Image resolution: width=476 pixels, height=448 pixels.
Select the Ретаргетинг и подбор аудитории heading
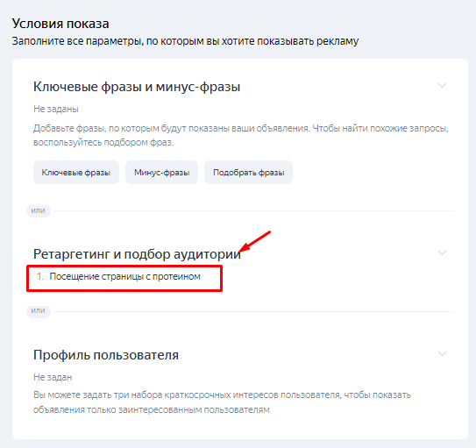(137, 254)
